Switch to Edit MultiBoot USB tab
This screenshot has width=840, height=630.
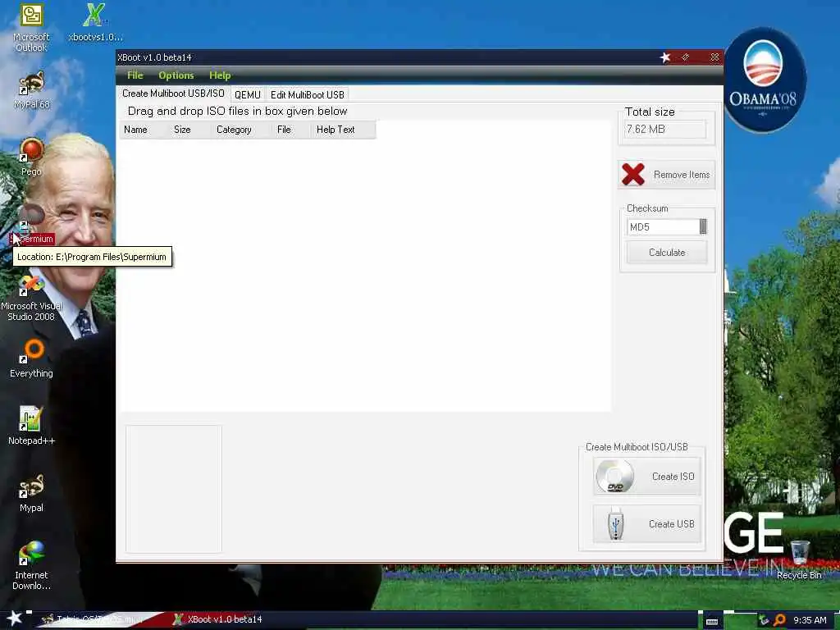tap(308, 95)
